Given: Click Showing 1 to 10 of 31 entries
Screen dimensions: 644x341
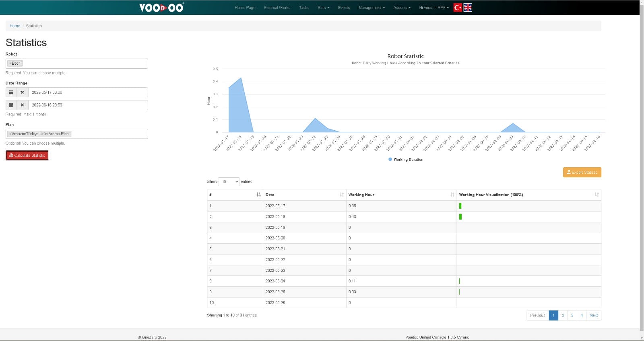Looking at the screenshot, I should tap(232, 315).
